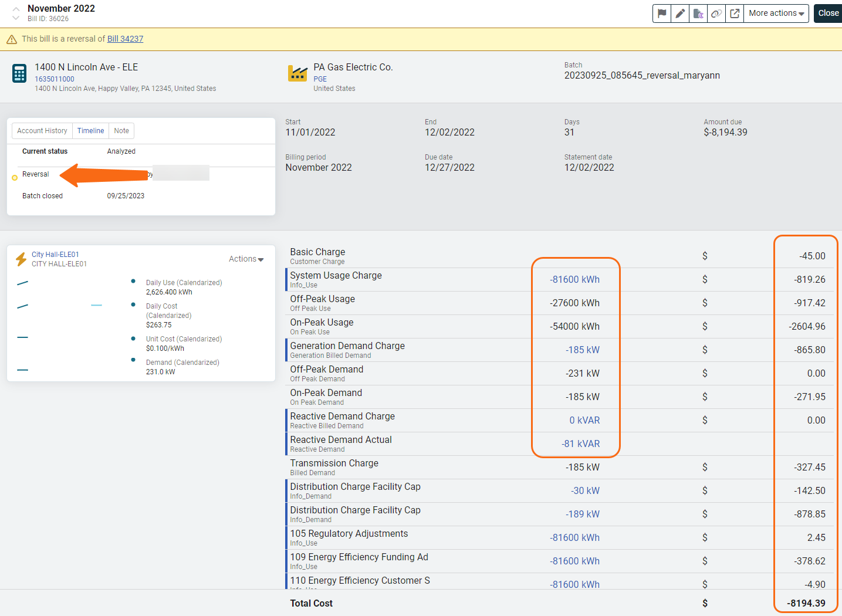Click the Close button
This screenshot has height=616, width=842.
pyautogui.click(x=828, y=13)
